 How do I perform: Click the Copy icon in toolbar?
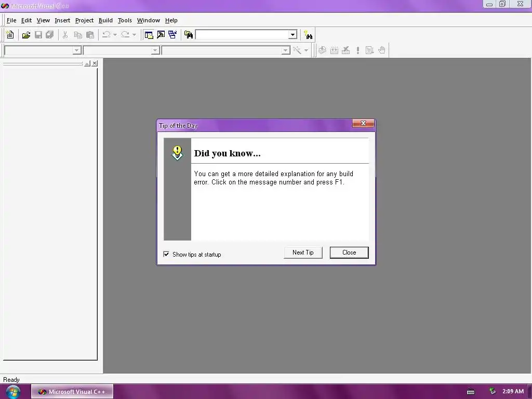78,35
